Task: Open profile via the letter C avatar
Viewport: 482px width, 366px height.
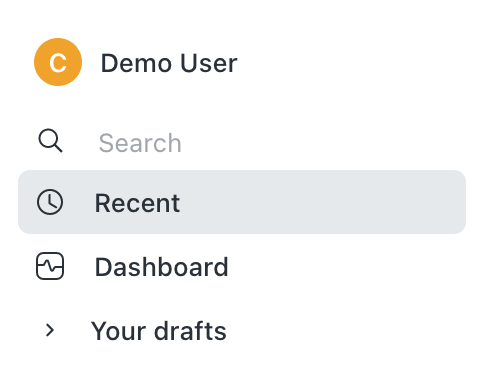Action: tap(58, 62)
